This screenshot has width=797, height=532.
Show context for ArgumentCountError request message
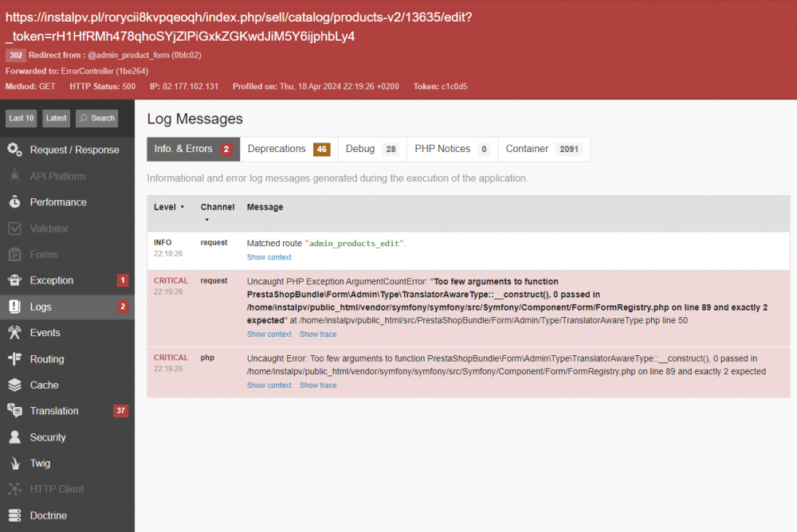point(269,334)
